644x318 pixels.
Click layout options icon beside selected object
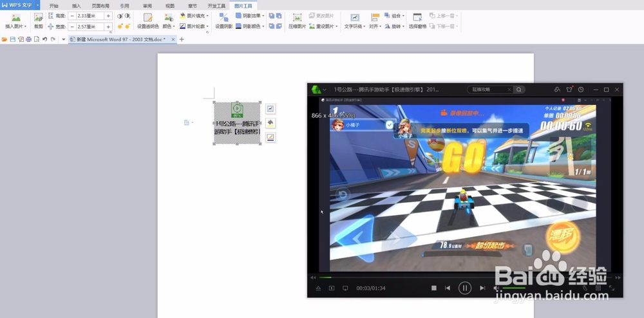click(270, 109)
